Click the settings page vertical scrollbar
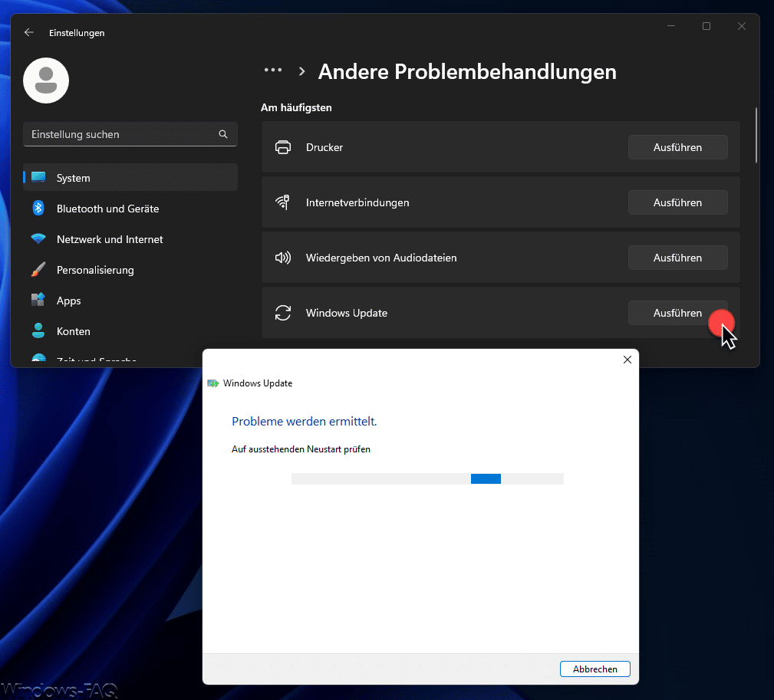This screenshot has height=700, width=774. [756, 135]
